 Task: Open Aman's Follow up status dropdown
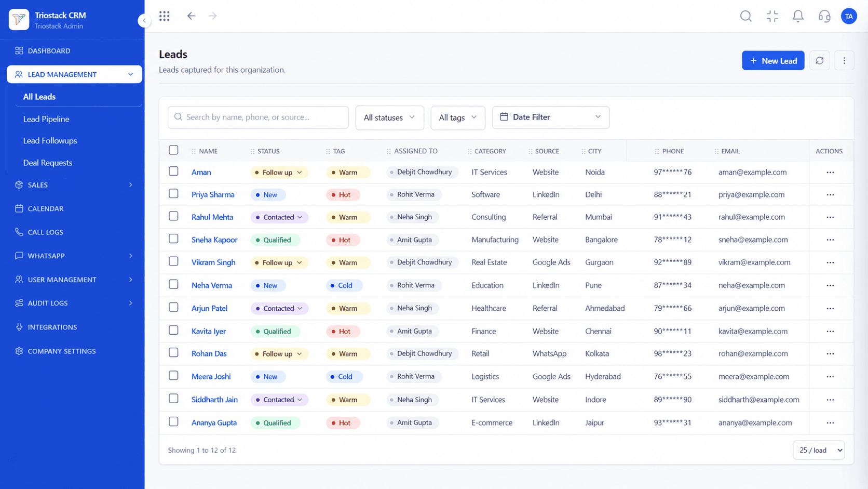click(279, 173)
